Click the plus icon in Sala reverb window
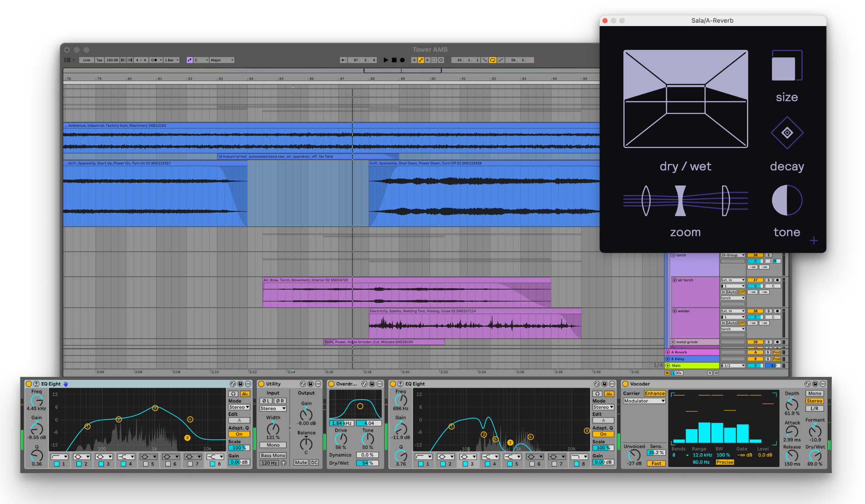Screen dimensions: 865x504 813,241
